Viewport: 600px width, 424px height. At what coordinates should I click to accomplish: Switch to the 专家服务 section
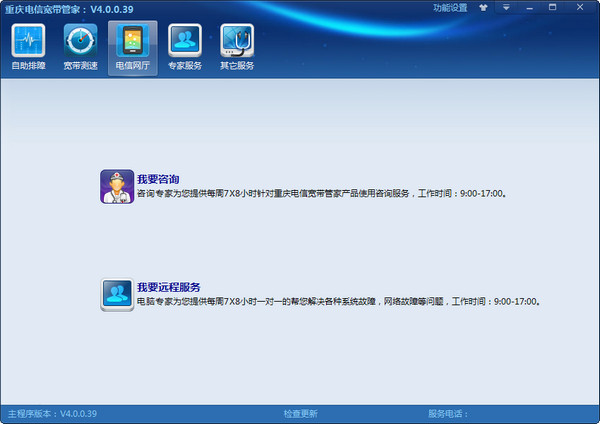coord(184,47)
